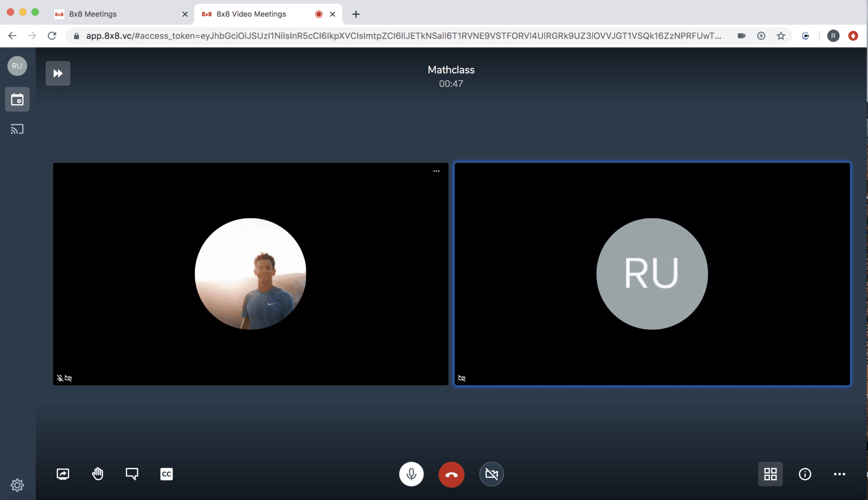Open participant tile three-dot options

point(436,171)
